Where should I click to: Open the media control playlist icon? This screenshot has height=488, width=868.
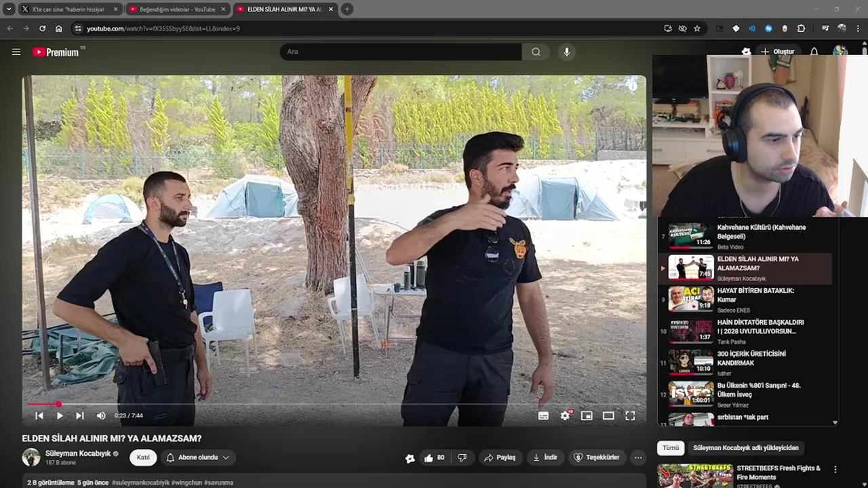(x=825, y=28)
